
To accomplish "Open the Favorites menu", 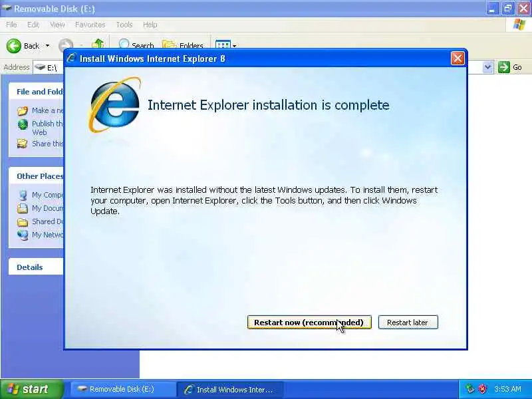I will pyautogui.click(x=90, y=25).
